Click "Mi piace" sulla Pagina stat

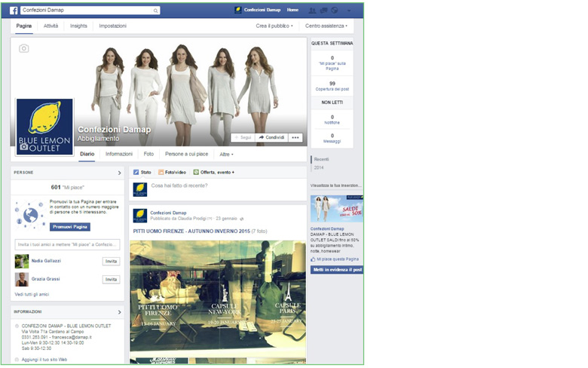coord(332,63)
